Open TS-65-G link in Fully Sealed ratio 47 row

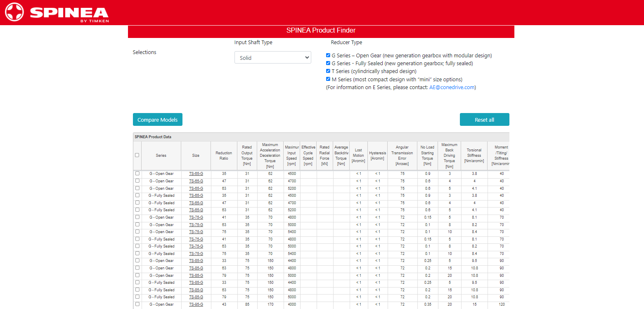point(196,203)
